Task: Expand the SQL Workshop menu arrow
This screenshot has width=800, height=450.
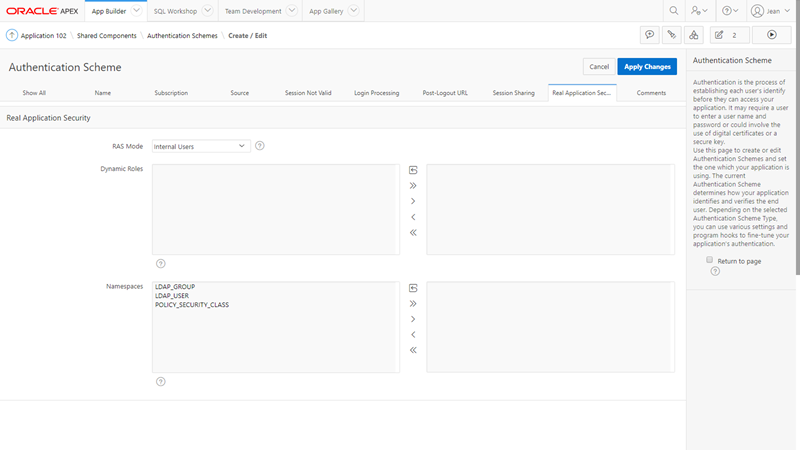Action: click(207, 10)
